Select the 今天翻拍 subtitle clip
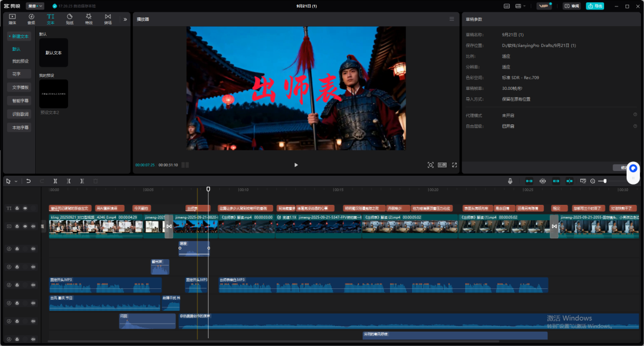Screen dimensions: 644x346 tap(142, 208)
